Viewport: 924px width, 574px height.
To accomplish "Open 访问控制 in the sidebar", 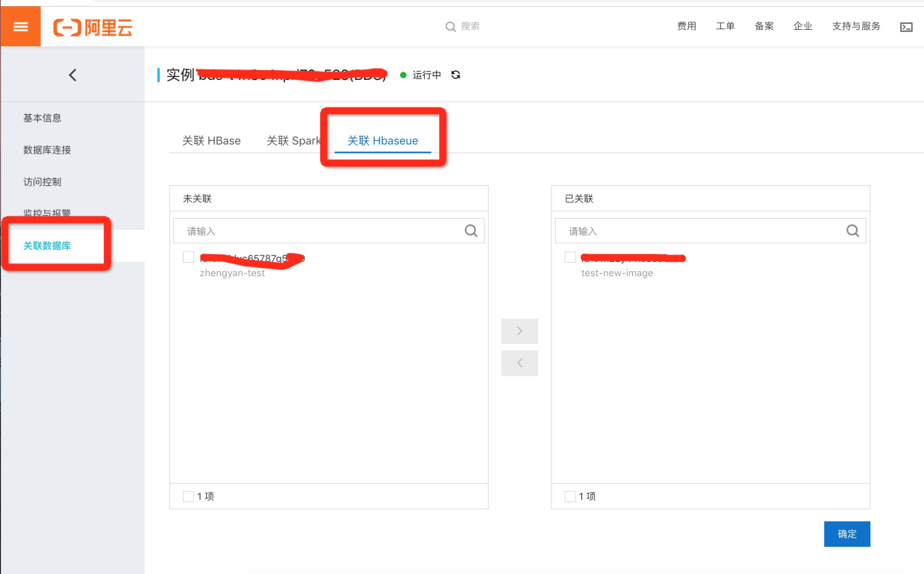I will 43,182.
